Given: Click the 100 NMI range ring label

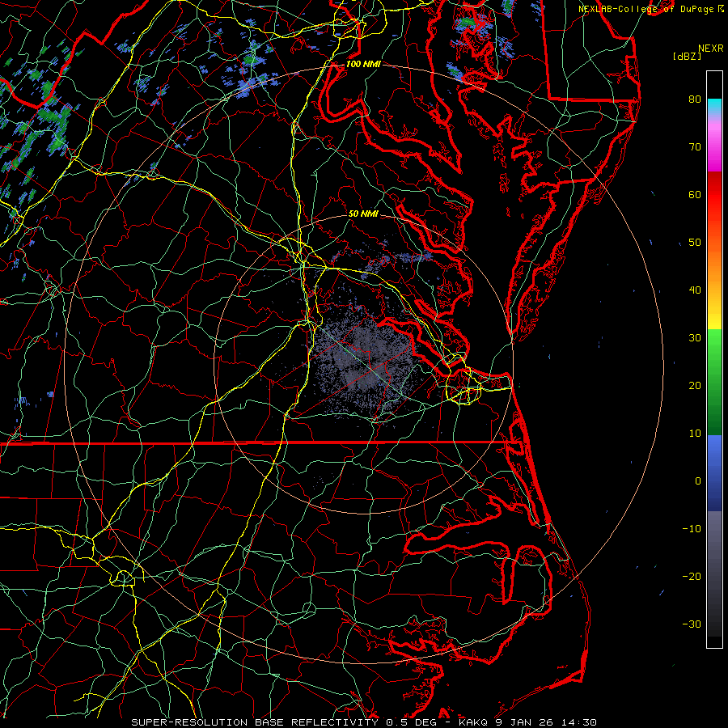Looking at the screenshot, I should [x=363, y=64].
